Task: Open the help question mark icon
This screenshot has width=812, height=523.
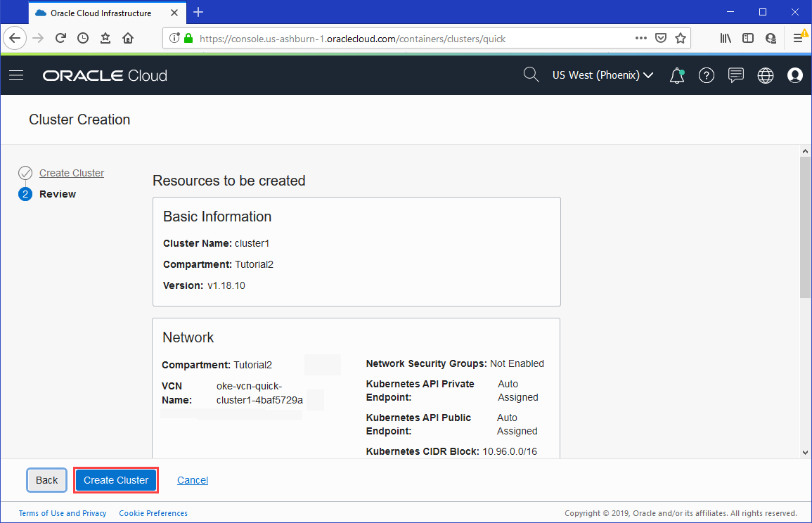Action: tap(707, 76)
